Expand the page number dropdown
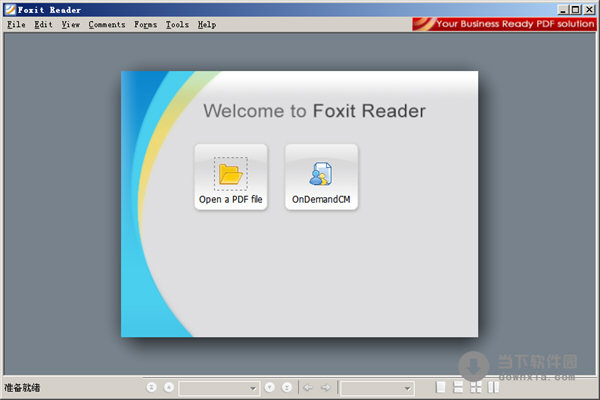 click(253, 387)
